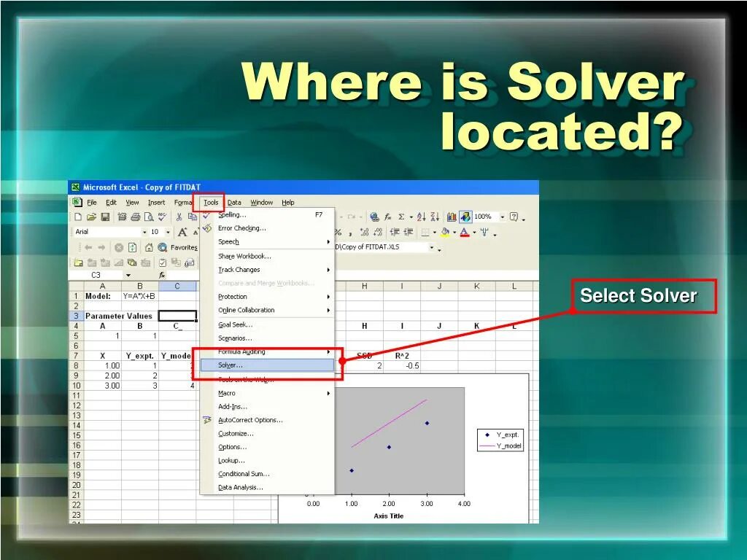Viewport: 747px width, 560px height.
Task: Choose Add-Ins... from the Tools menu
Action: pyautogui.click(x=267, y=407)
